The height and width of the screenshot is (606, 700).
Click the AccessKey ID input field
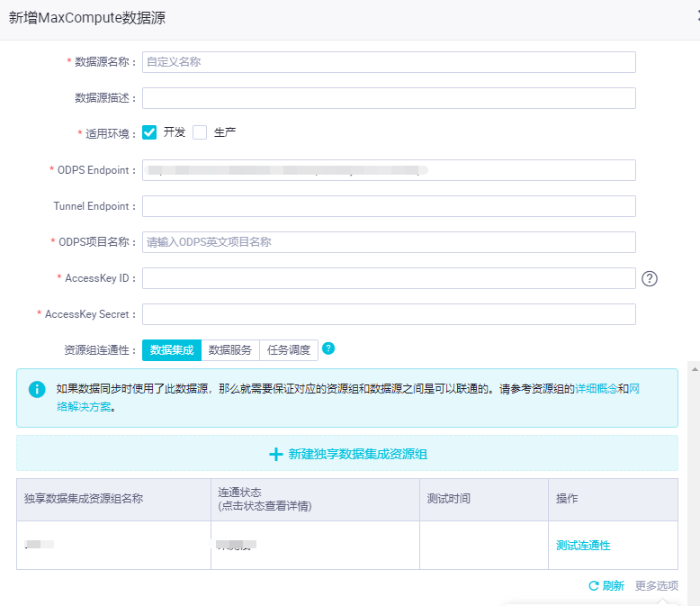(x=389, y=278)
